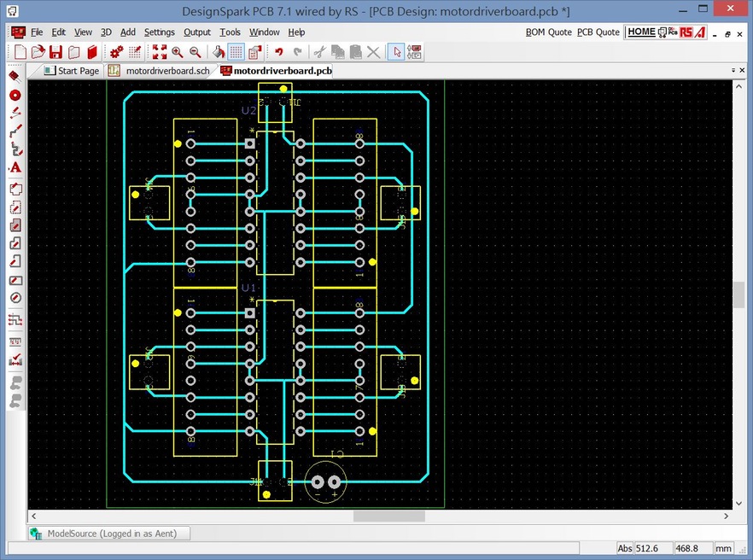
Task: Undo the last action
Action: pyautogui.click(x=279, y=52)
